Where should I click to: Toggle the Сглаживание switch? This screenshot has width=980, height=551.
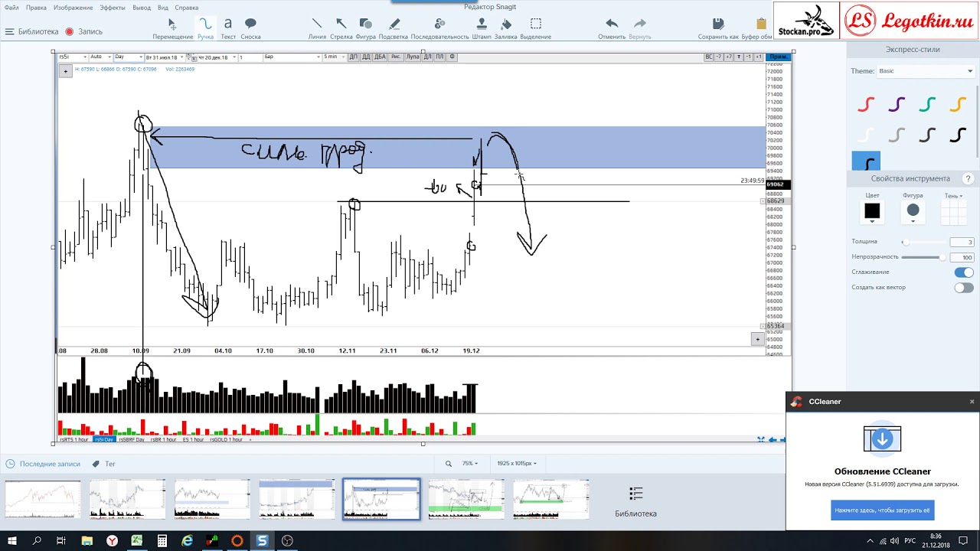point(964,272)
